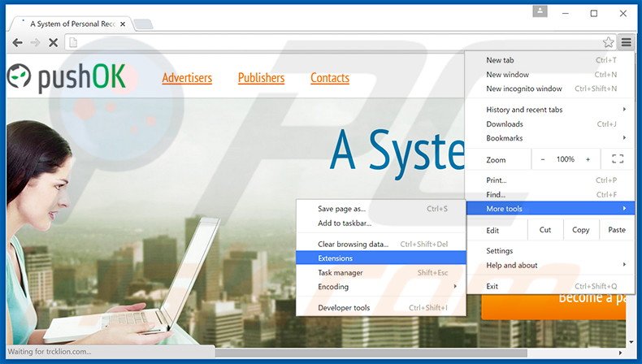Click the browser back arrow
Viewport: 642px width, 364px height.
point(17,42)
